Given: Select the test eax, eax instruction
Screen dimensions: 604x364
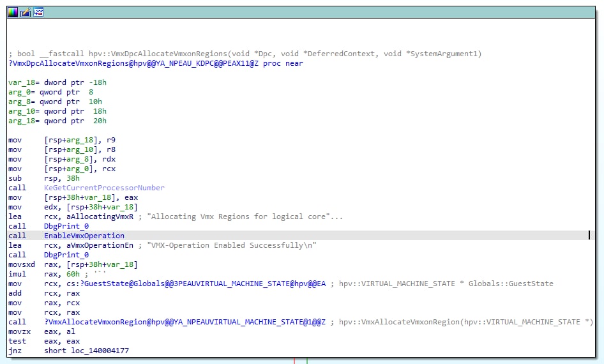Looking at the screenshot, I should 44,341.
